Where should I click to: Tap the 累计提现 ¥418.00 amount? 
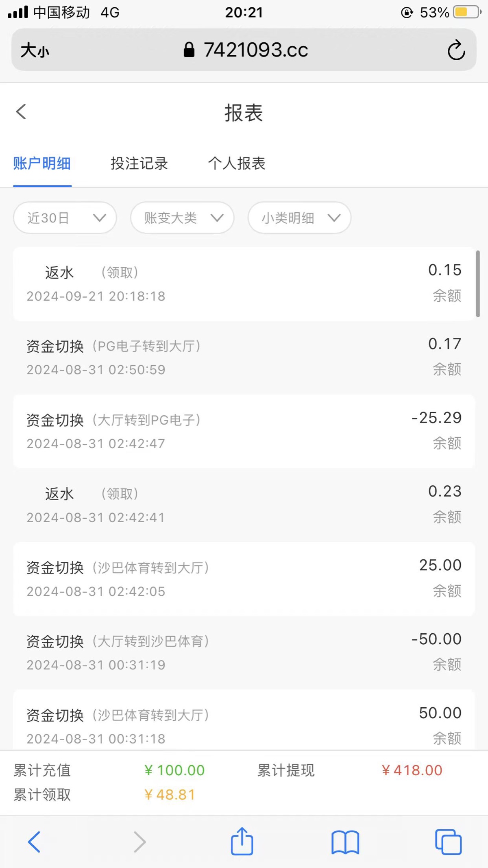(x=412, y=770)
